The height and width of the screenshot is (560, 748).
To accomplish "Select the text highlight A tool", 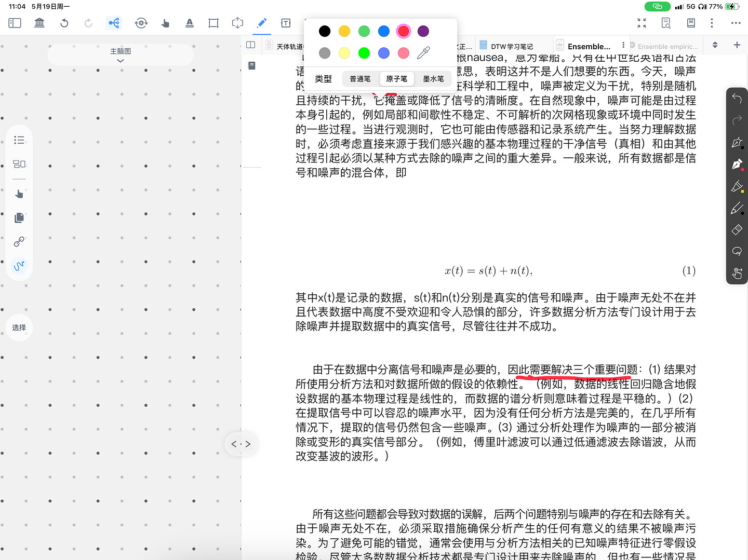I will (190, 23).
